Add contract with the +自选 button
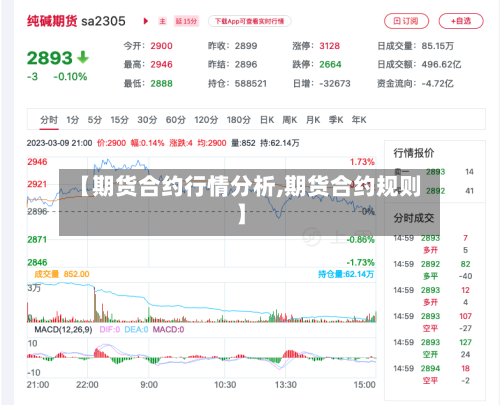 pyautogui.click(x=461, y=21)
